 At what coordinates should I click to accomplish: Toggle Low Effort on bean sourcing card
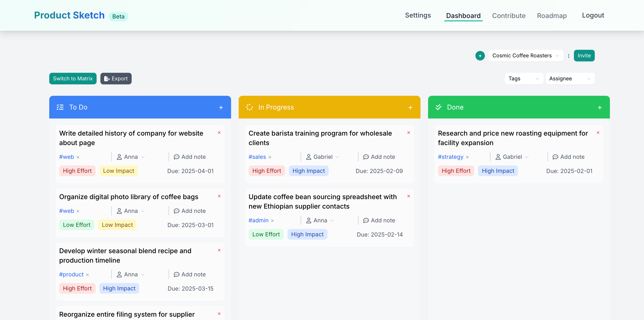tap(266, 234)
